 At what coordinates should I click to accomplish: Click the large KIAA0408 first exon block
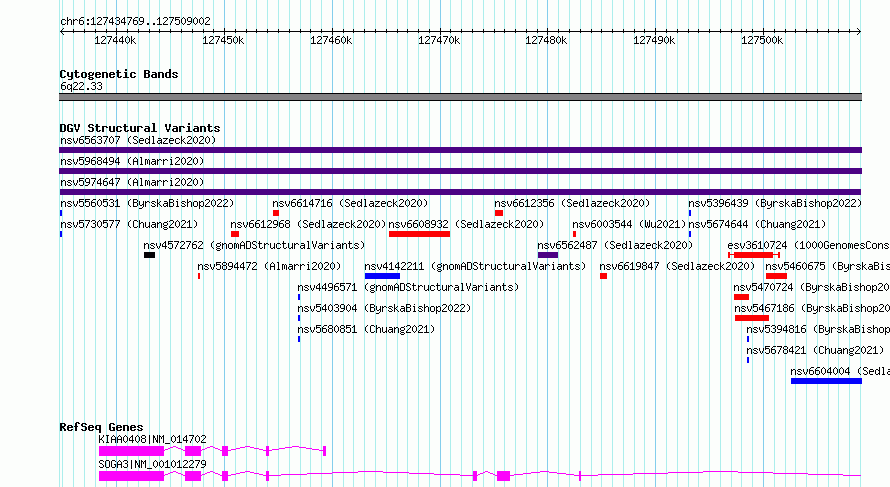pyautogui.click(x=131, y=451)
